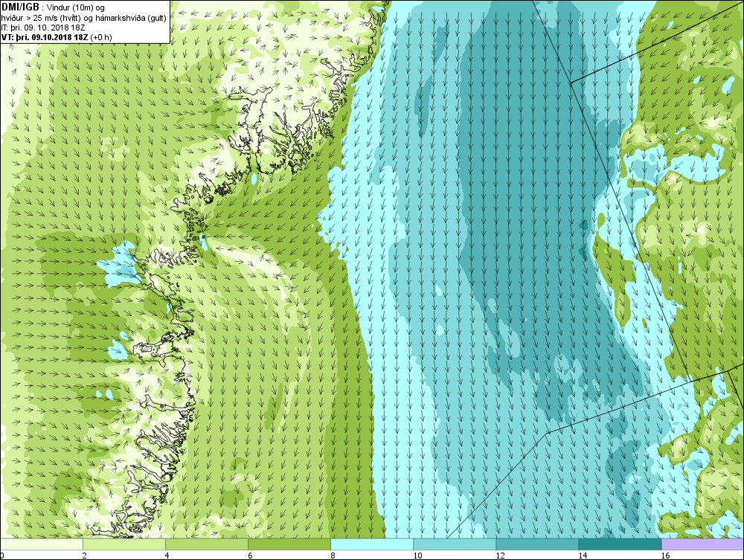
Task: Click the 'IT: þri. 09.10.2018 18Z' line
Action: click(x=43, y=28)
